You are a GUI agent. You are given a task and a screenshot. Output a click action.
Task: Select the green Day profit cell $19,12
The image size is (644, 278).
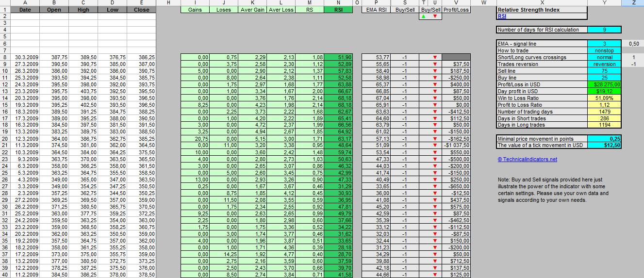604,91
